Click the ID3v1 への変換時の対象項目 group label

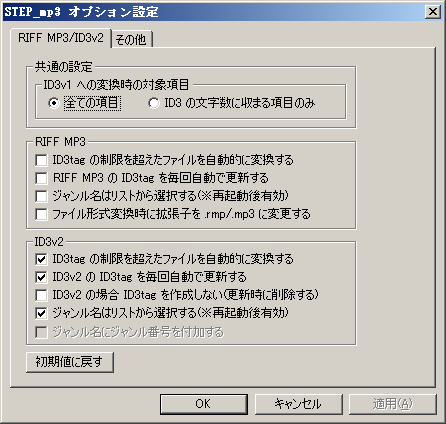(116, 85)
